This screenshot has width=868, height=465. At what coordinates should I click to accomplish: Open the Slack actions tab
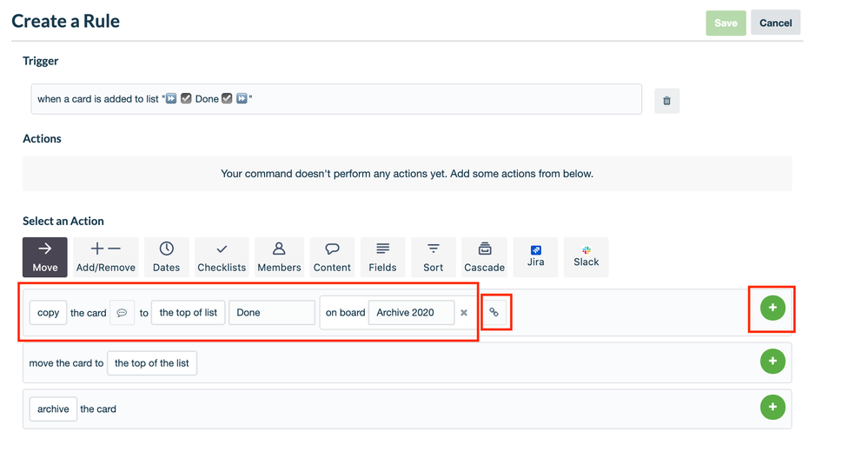(586, 257)
